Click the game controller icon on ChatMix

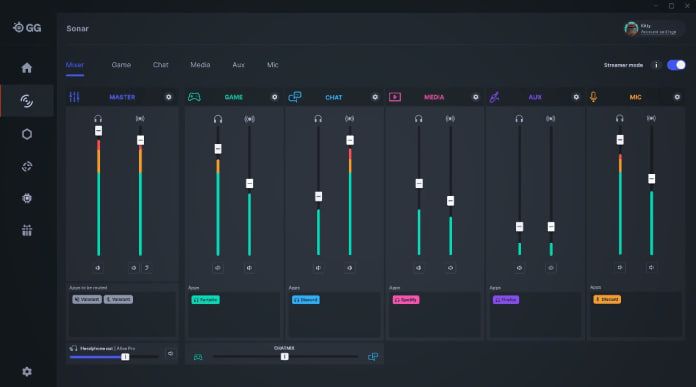tap(198, 357)
